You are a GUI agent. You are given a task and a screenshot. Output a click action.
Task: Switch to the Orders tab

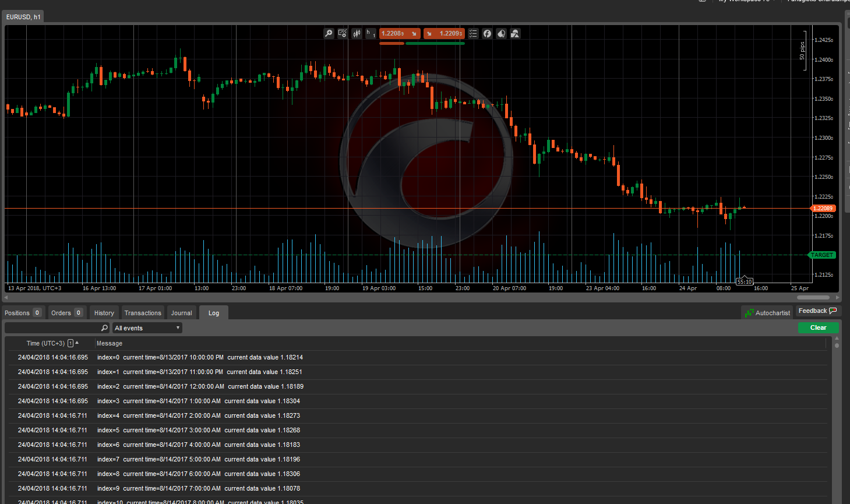(x=66, y=313)
